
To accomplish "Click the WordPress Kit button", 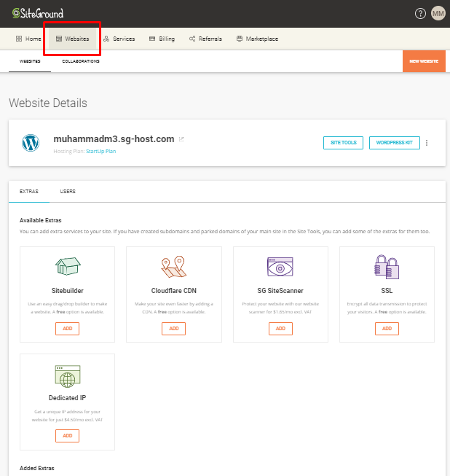I will [x=395, y=143].
